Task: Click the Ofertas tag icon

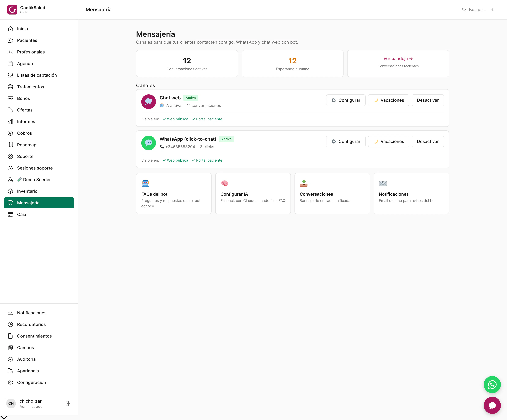Action: [x=10, y=110]
